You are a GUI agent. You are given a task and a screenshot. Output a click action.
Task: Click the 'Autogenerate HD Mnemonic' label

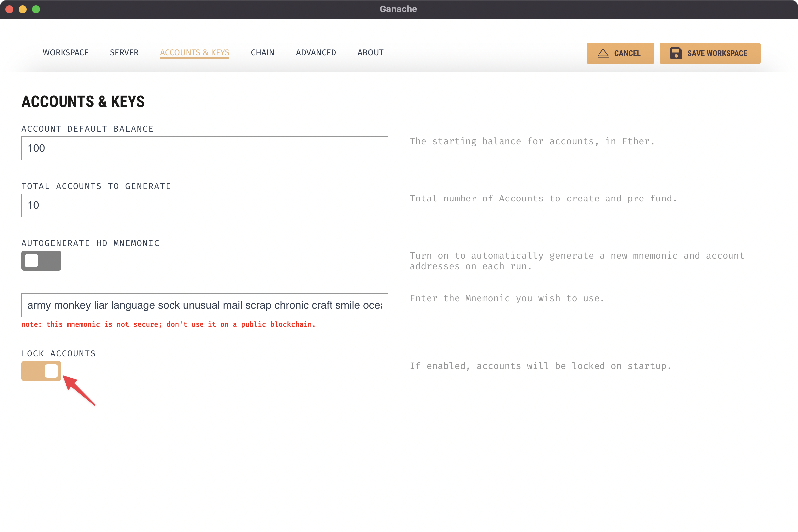pyautogui.click(x=90, y=244)
